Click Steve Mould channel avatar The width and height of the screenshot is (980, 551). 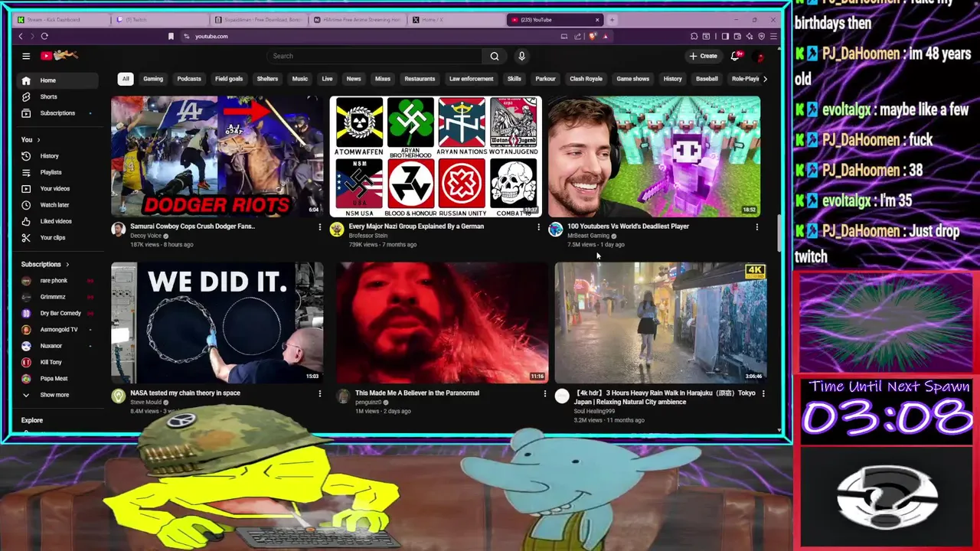(x=118, y=396)
